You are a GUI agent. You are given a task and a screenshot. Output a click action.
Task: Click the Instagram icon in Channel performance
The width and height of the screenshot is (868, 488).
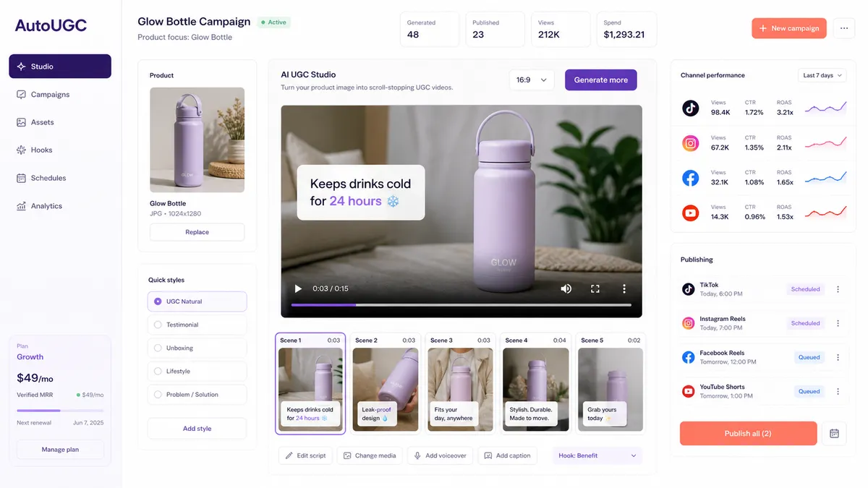tap(691, 143)
